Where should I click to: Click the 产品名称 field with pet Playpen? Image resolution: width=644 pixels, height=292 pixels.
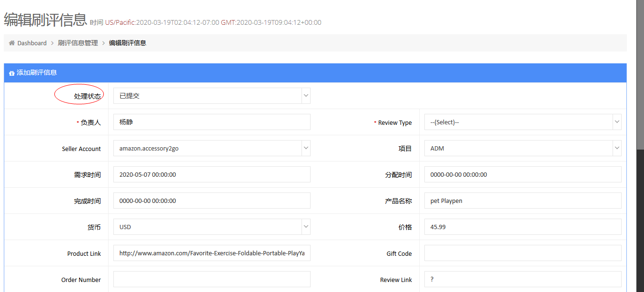tap(523, 201)
